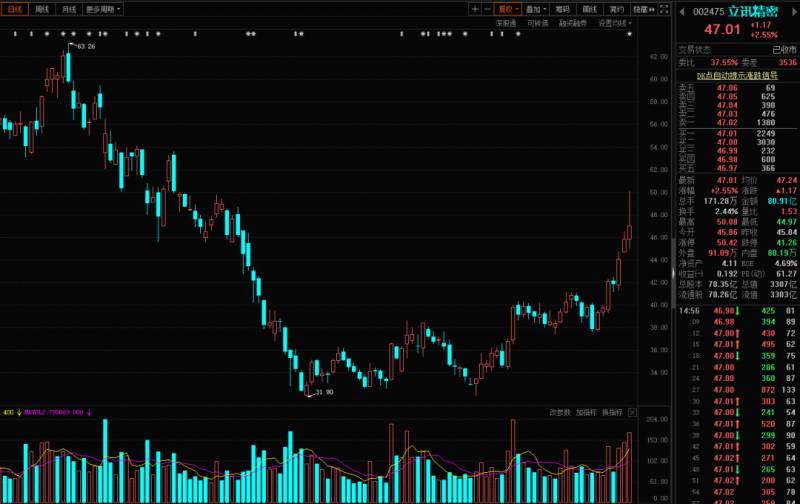
Task: Click 换指标 to change the indicator
Action: [612, 412]
